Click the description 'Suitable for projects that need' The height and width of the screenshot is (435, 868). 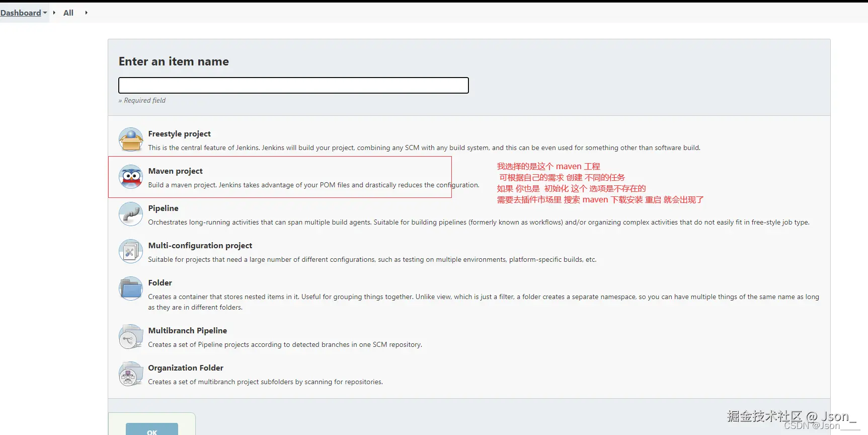tap(372, 260)
